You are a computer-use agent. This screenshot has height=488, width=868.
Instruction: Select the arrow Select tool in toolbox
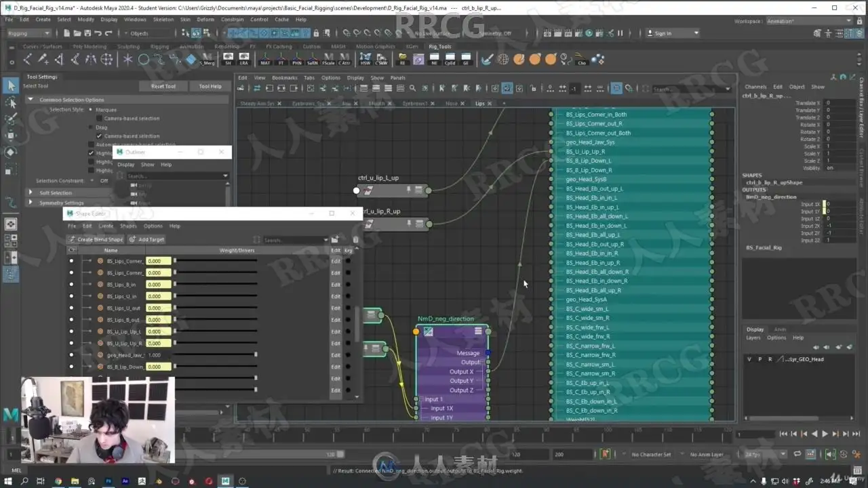[x=11, y=85]
